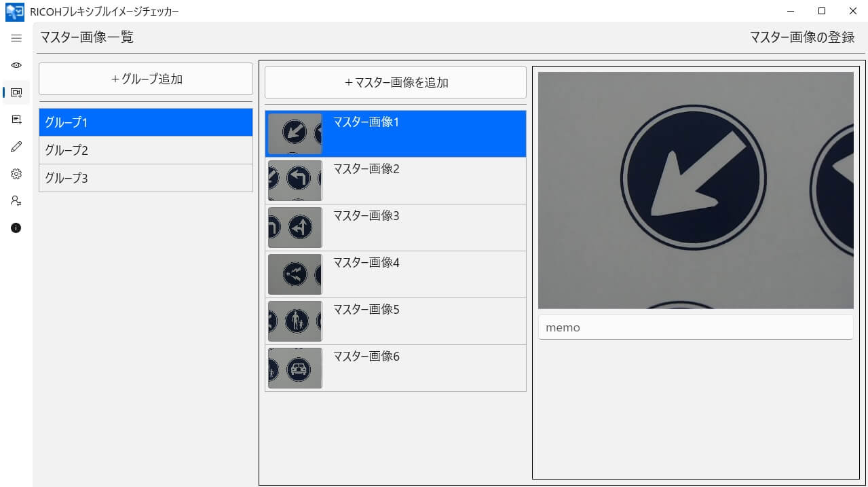Open the hamburger navigation menu
The height and width of the screenshot is (487, 868).
coord(16,38)
